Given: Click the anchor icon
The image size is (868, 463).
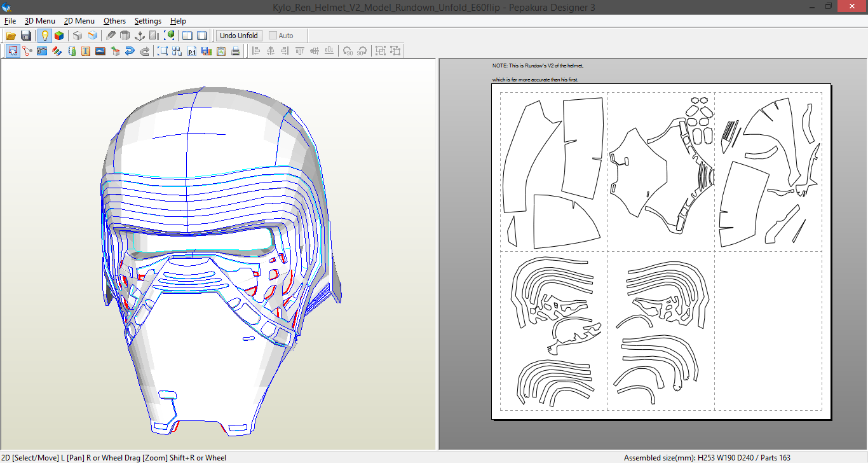Looking at the screenshot, I should click(140, 36).
